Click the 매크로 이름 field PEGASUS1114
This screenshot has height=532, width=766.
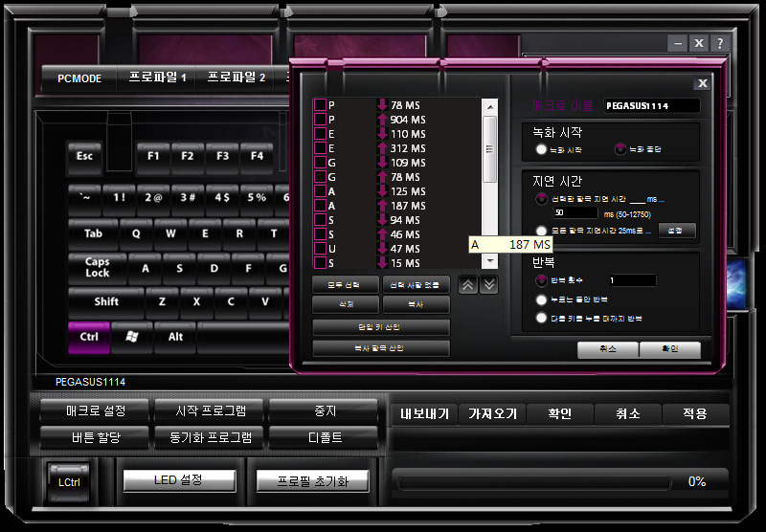pyautogui.click(x=652, y=106)
